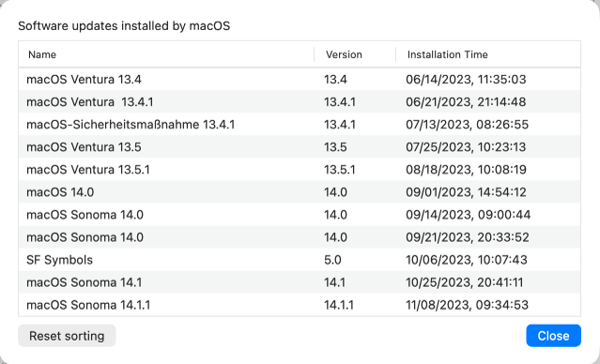
Task: Click the 06/21/2023, 21:14:48 installation time
Action: 466,102
